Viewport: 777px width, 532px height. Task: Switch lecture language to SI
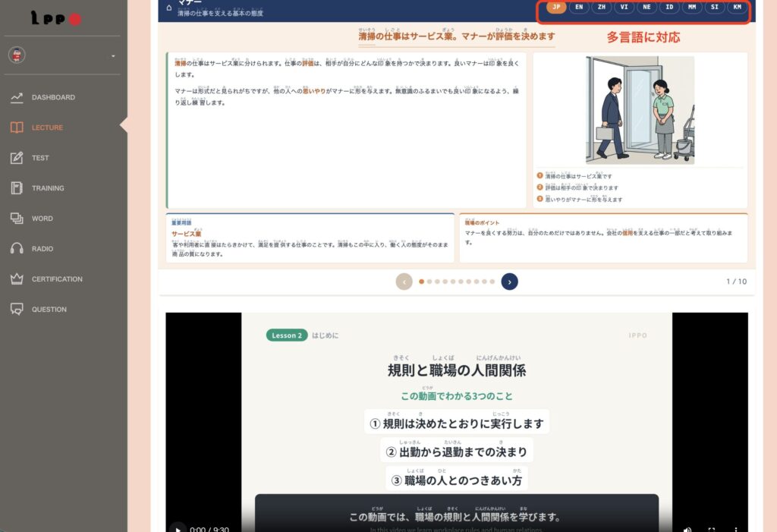715,7
